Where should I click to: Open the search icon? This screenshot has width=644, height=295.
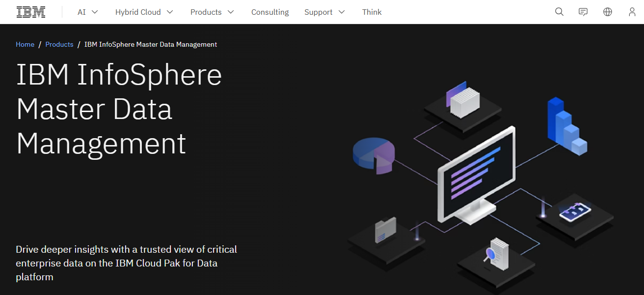coord(559,11)
